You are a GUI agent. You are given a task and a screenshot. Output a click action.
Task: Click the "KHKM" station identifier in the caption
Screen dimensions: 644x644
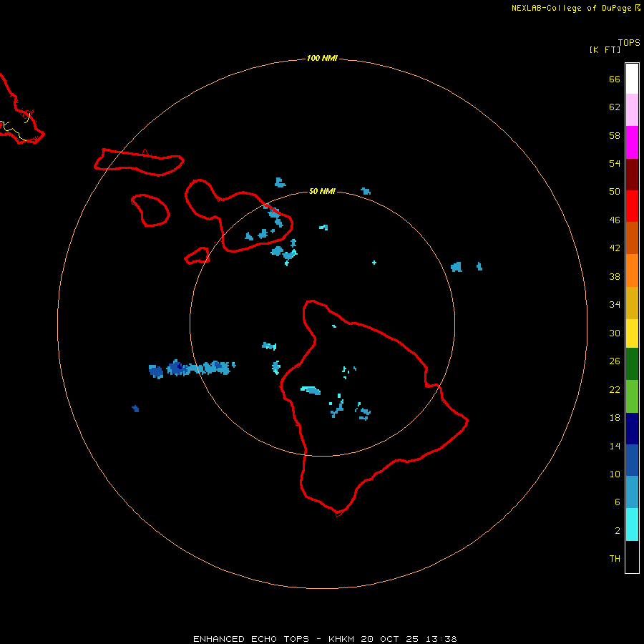click(x=341, y=639)
